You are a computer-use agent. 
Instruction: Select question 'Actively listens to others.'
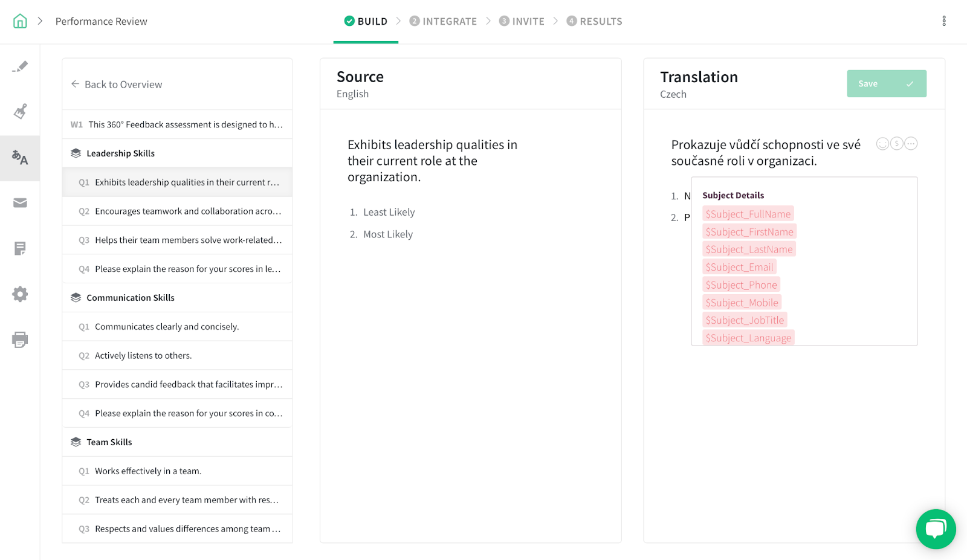[x=143, y=356]
